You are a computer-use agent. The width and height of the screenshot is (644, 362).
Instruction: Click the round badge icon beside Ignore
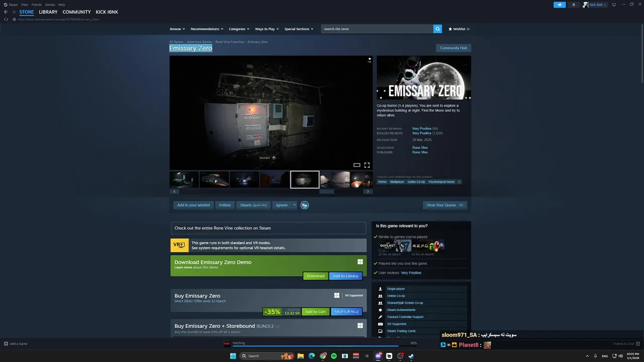click(x=304, y=205)
